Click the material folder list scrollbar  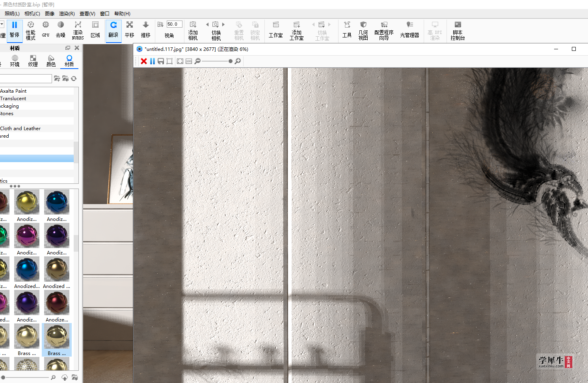(76, 152)
